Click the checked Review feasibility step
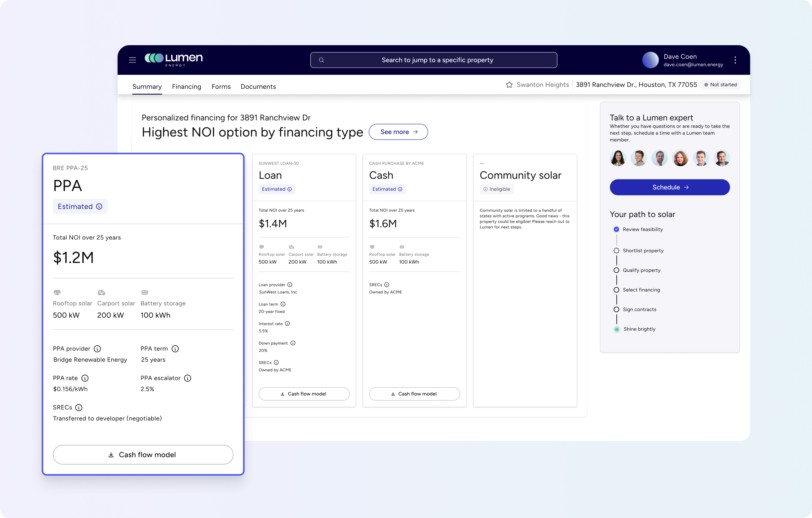The width and height of the screenshot is (812, 518). pos(616,229)
